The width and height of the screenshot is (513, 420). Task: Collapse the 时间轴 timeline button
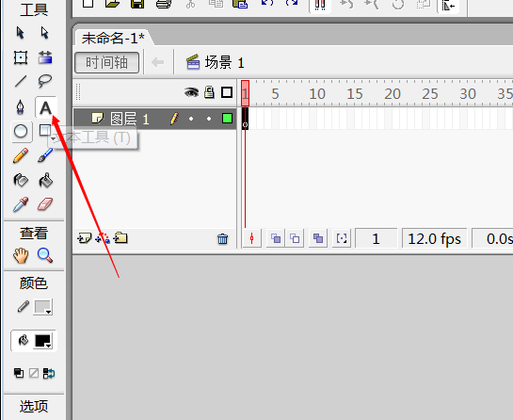click(107, 62)
